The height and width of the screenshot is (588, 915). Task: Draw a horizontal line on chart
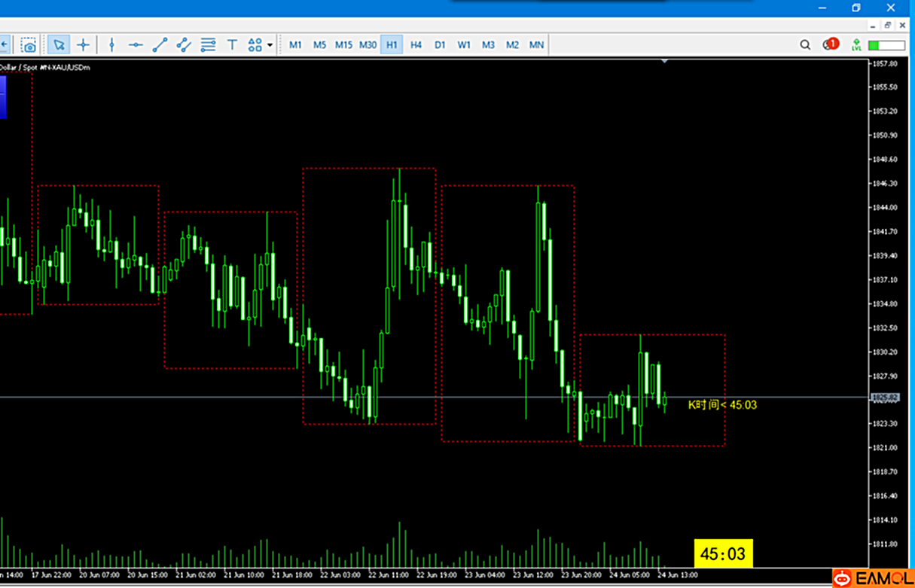point(136,45)
